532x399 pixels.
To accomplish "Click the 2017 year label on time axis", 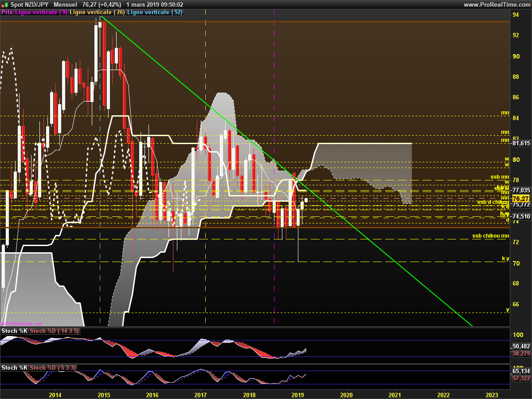I will (201, 395).
